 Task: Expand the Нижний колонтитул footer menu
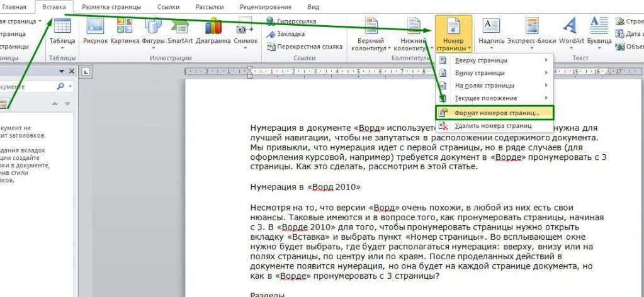[x=413, y=34]
